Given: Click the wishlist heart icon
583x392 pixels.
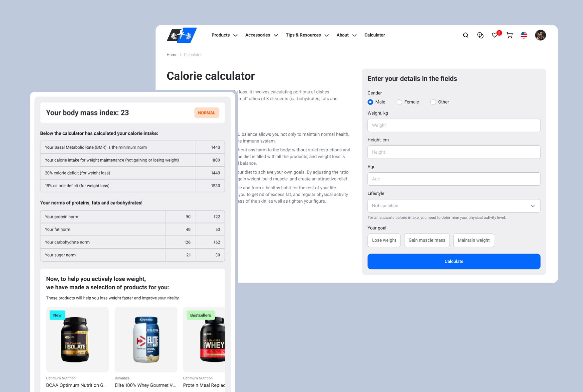Looking at the screenshot, I should [x=495, y=35].
